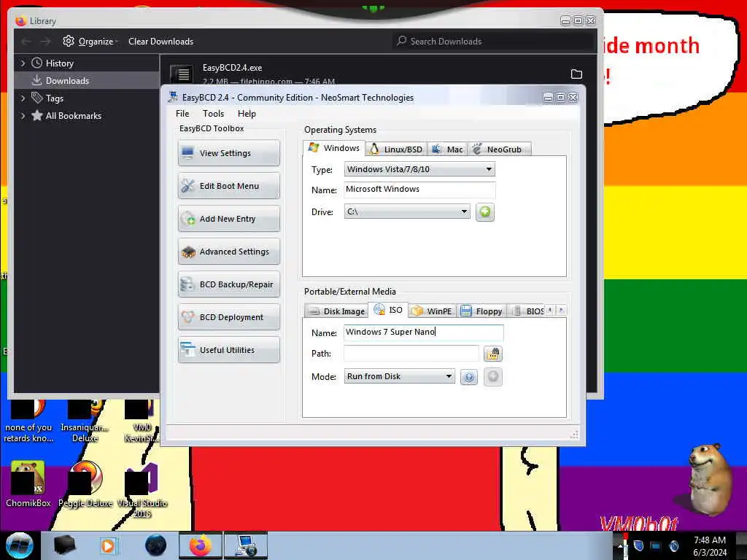This screenshot has width=747, height=560.
Task: Click Clear Downloads in the Library toolbar
Action: click(160, 42)
